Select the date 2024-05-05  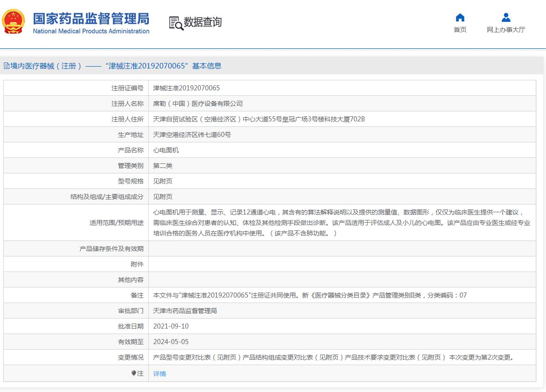(171, 342)
